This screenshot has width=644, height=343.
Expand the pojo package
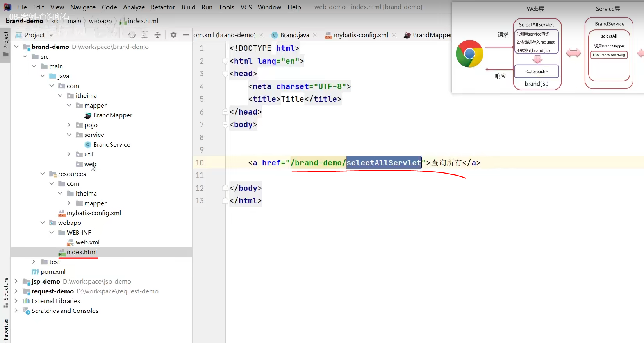pos(69,125)
